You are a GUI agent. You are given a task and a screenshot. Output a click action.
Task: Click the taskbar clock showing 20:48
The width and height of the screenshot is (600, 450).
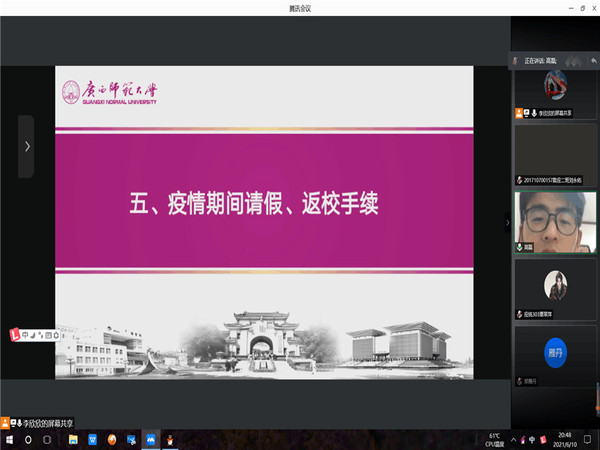tap(566, 440)
